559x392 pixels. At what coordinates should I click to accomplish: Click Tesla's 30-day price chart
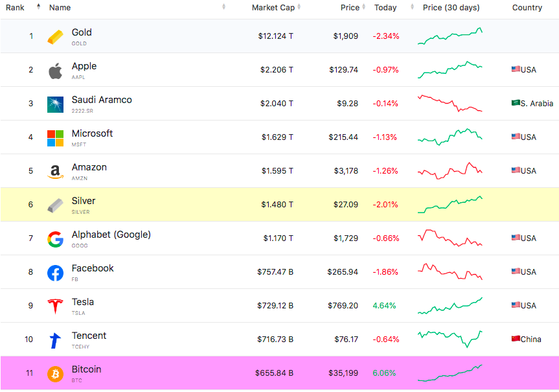pos(450,306)
